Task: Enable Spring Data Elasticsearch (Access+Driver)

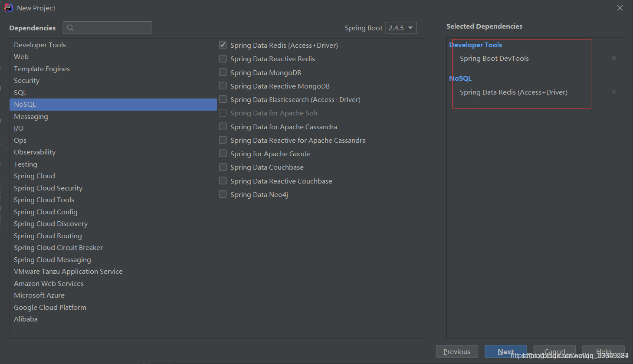Action: click(223, 99)
